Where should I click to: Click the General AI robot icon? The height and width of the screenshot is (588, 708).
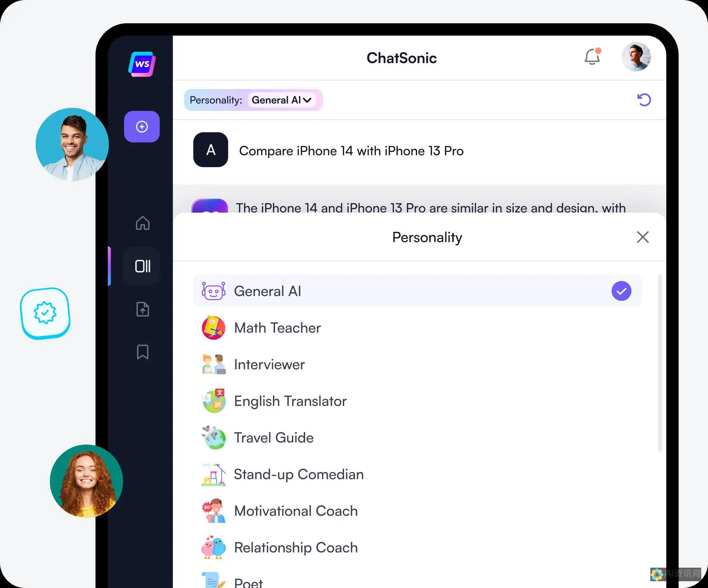pyautogui.click(x=213, y=290)
